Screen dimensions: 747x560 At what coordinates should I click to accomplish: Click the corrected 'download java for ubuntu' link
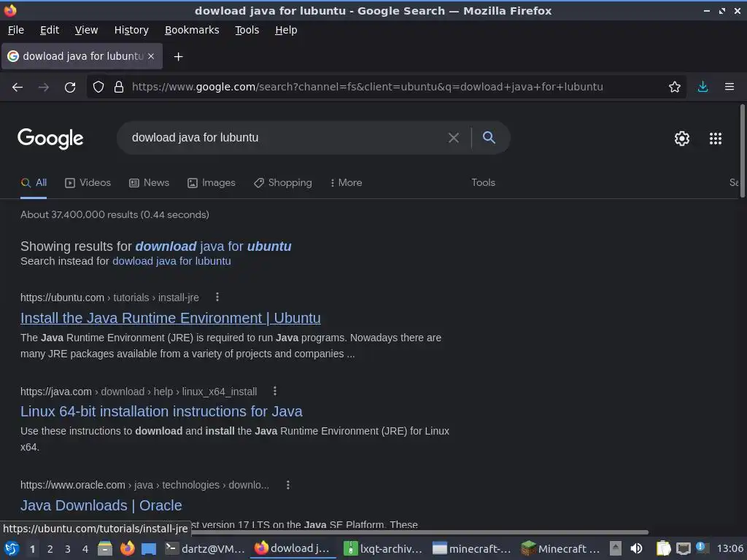click(213, 246)
